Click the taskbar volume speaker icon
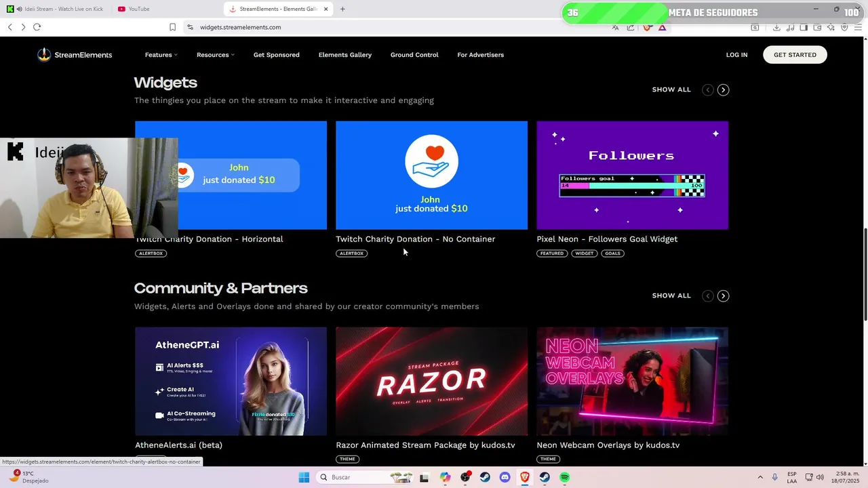The image size is (868, 488). 821,477
